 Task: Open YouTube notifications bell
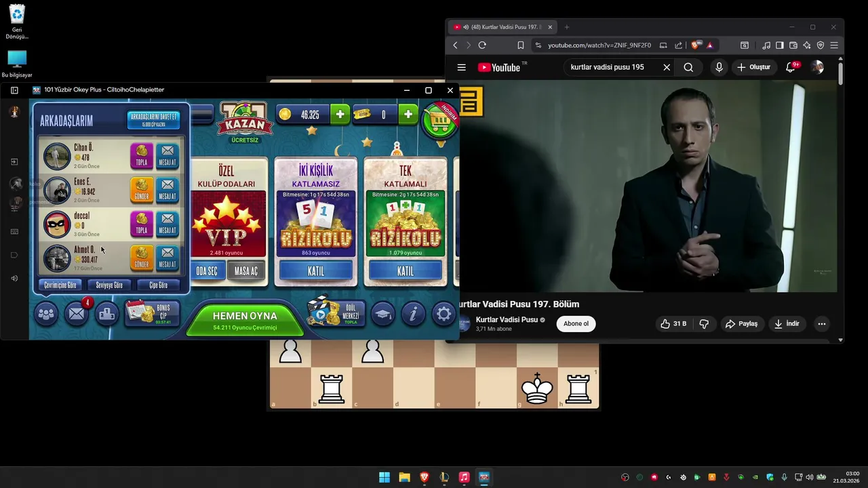pyautogui.click(x=791, y=67)
